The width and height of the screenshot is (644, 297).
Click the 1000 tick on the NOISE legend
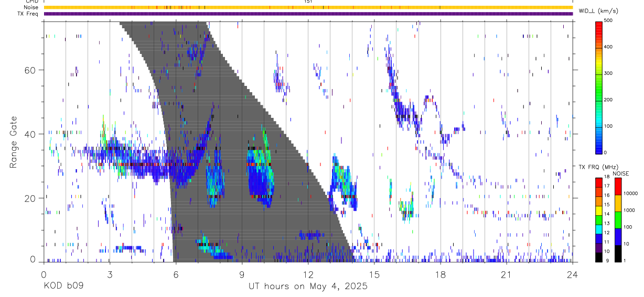click(629, 211)
